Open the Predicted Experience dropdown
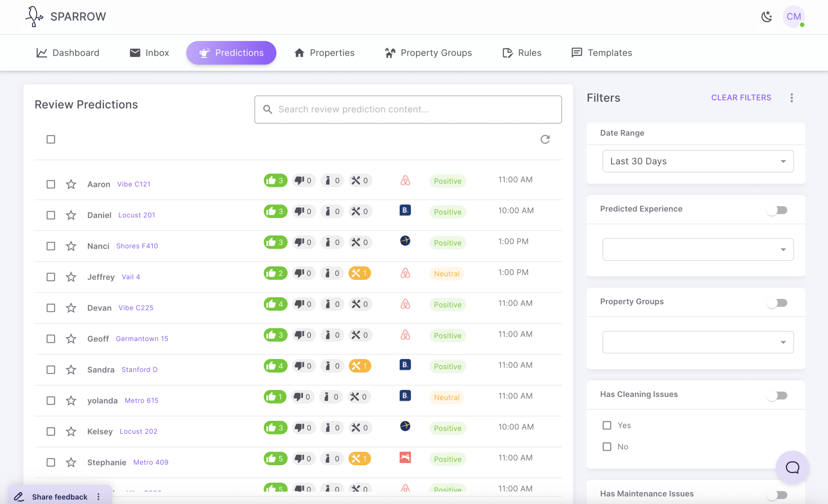The height and width of the screenshot is (504, 828). pos(698,249)
